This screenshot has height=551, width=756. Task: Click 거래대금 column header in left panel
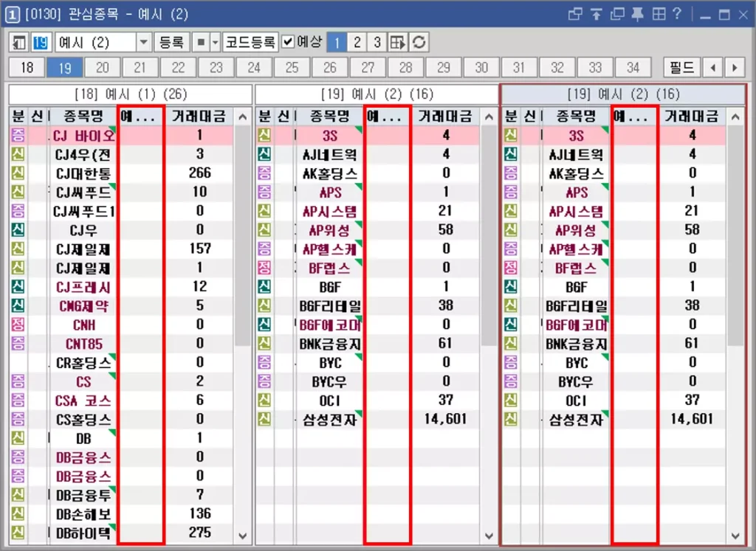click(x=199, y=116)
